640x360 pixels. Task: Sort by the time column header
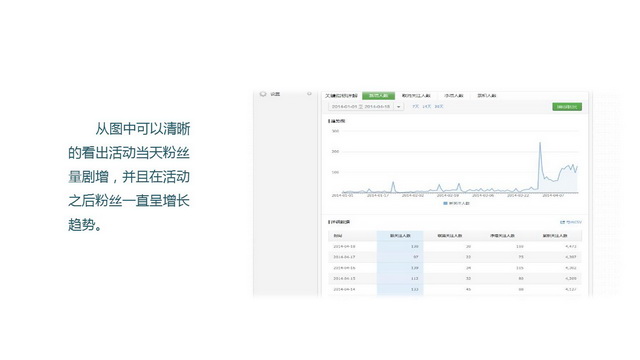pos(338,236)
